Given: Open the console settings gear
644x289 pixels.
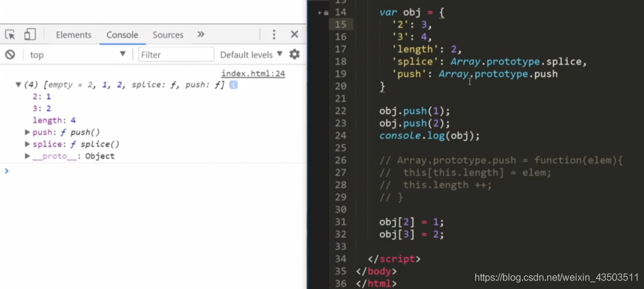Looking at the screenshot, I should point(295,55).
